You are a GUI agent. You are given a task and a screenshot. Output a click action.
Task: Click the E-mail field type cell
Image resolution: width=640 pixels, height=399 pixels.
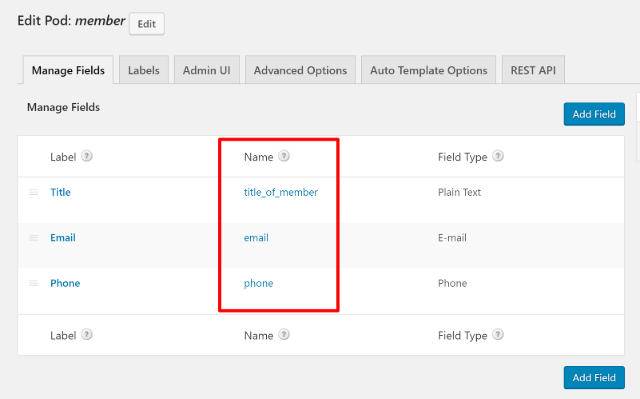452,238
